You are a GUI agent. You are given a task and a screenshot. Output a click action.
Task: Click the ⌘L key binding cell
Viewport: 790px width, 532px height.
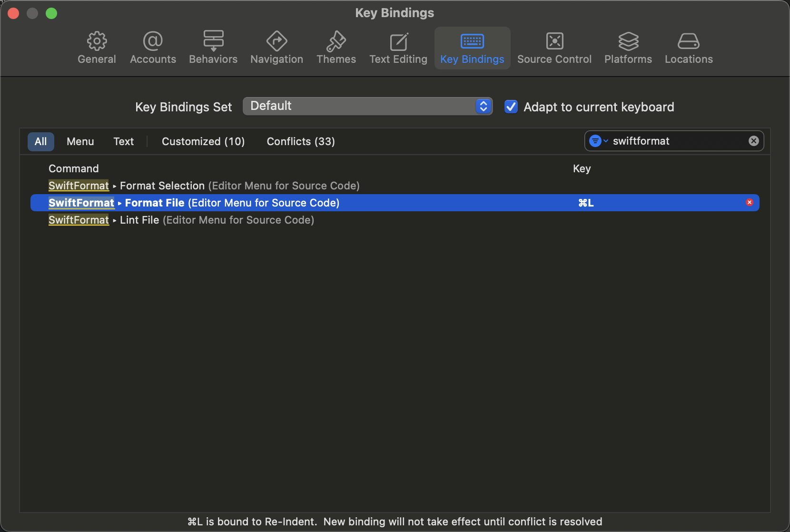point(586,203)
